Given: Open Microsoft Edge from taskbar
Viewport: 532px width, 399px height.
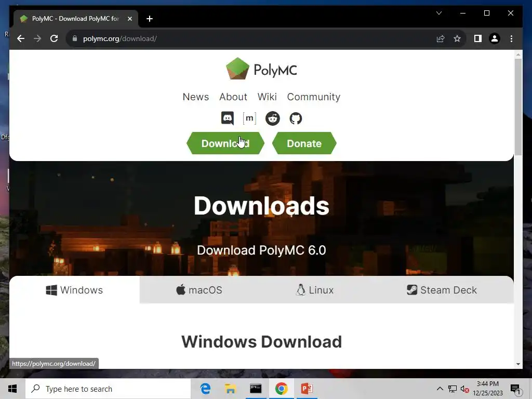Looking at the screenshot, I should (x=205, y=389).
